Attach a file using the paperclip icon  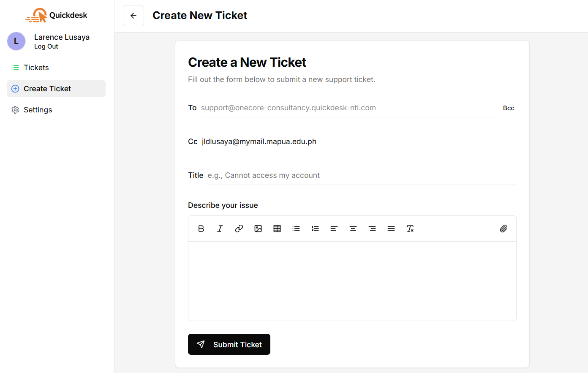(504, 229)
